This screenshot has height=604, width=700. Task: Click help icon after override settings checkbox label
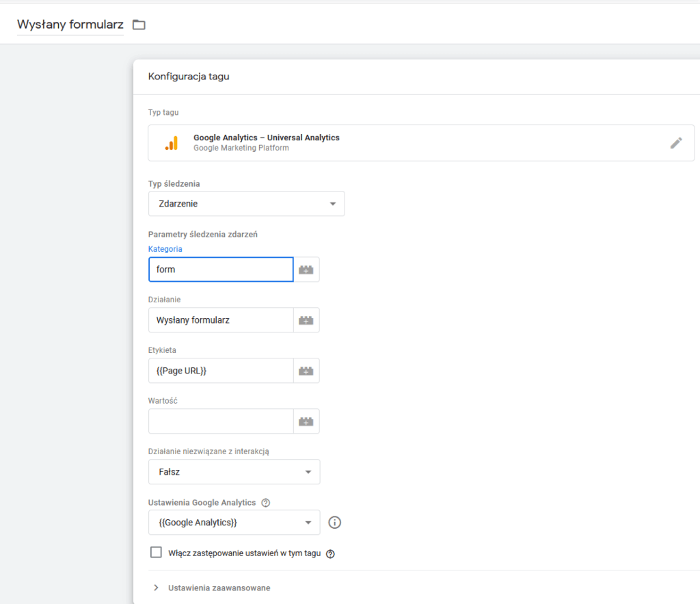[x=330, y=553]
